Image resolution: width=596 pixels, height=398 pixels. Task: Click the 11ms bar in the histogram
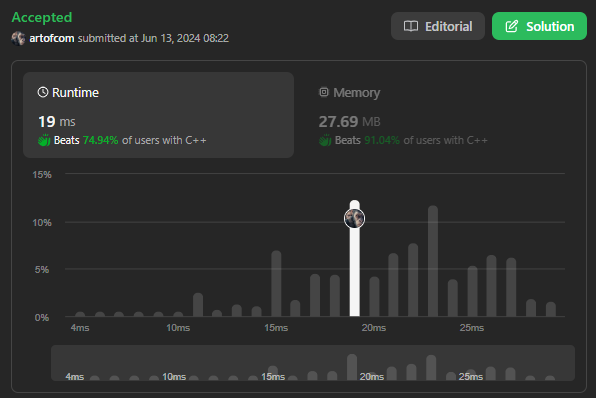tap(198, 304)
